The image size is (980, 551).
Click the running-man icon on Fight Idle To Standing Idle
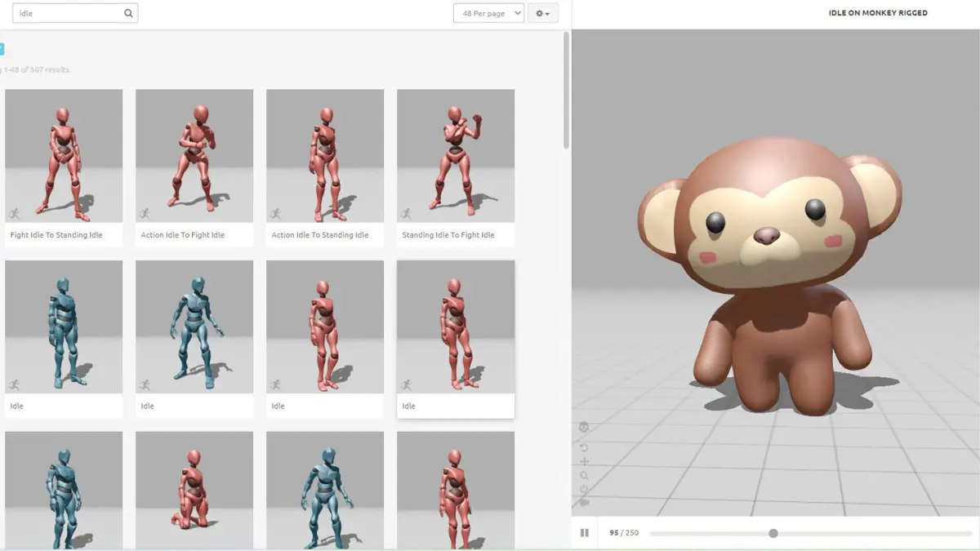tap(14, 214)
